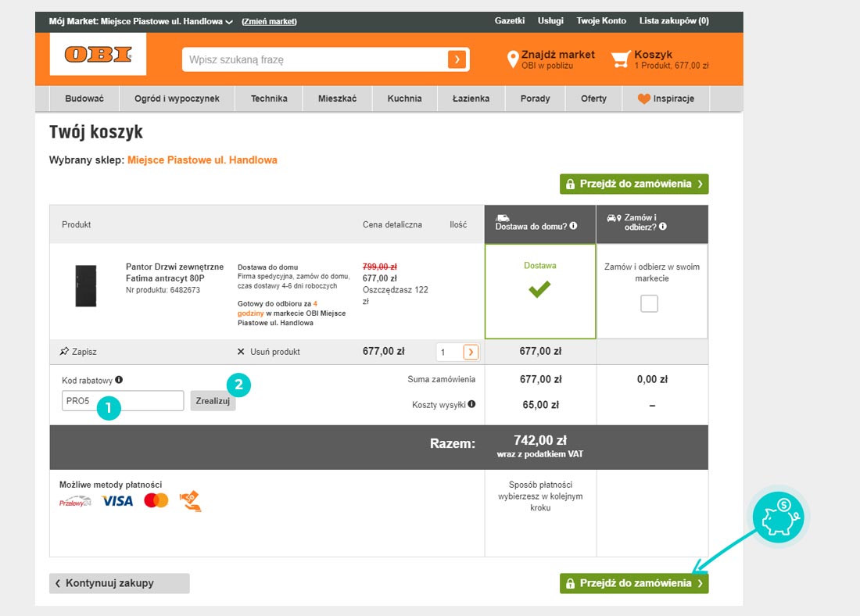Click info icon next to Zamów i odbierz
The height and width of the screenshot is (616, 860).
[662, 226]
